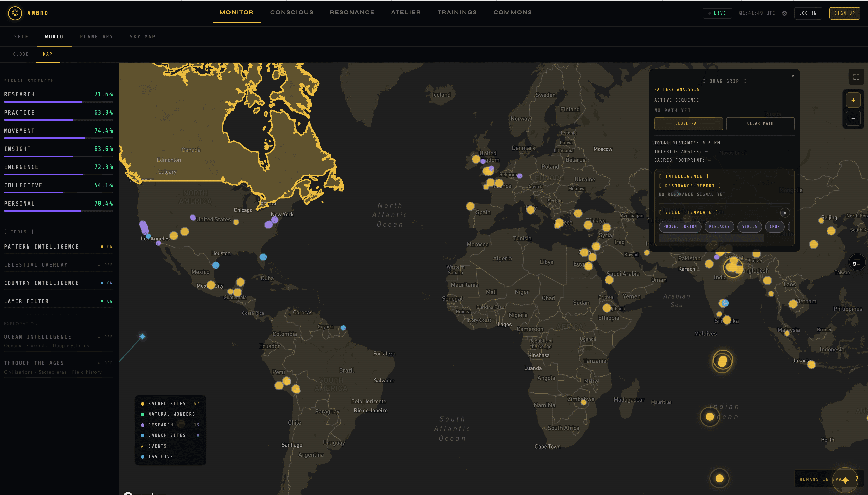This screenshot has height=495, width=868.
Task: Enter fullscreen map view
Action: point(856,77)
